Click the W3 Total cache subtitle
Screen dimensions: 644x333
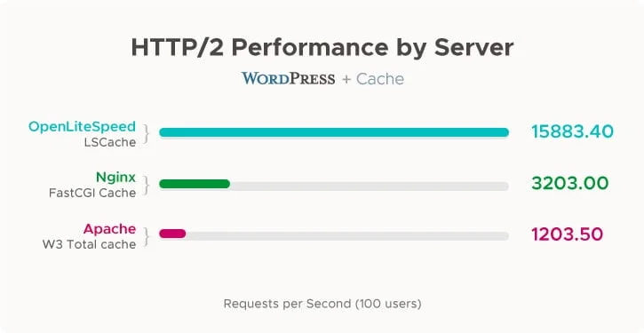click(89, 244)
